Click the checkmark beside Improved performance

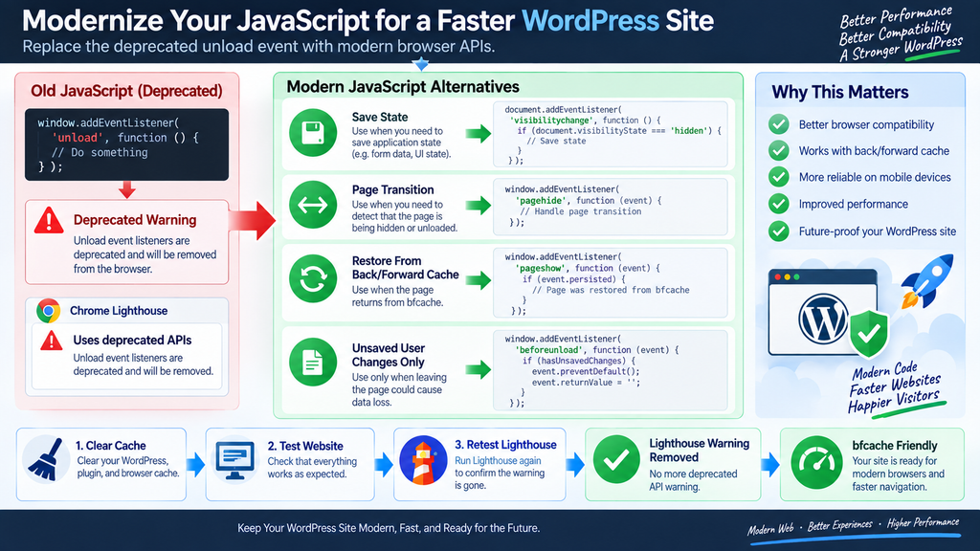779,204
